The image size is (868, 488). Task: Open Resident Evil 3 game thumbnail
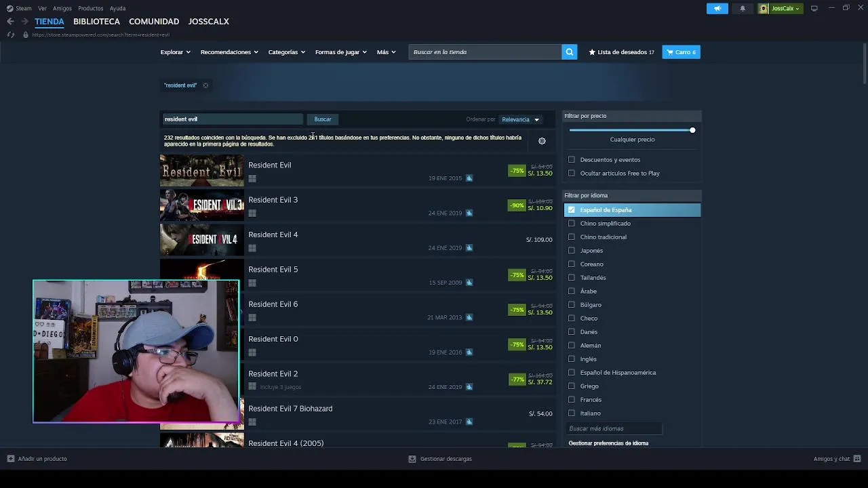(x=201, y=205)
